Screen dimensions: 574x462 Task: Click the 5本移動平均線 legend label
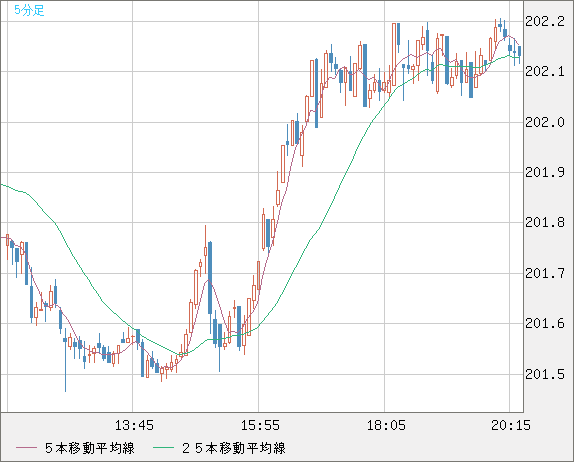[90, 448]
